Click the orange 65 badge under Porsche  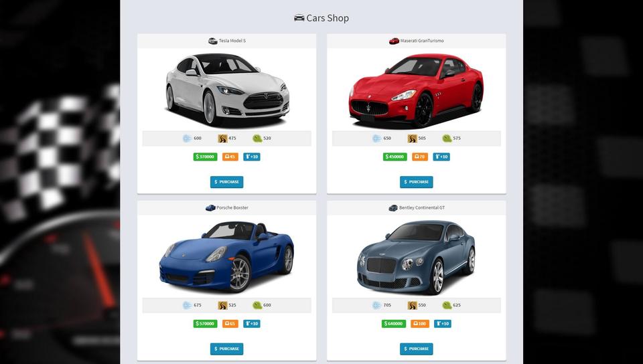click(230, 324)
